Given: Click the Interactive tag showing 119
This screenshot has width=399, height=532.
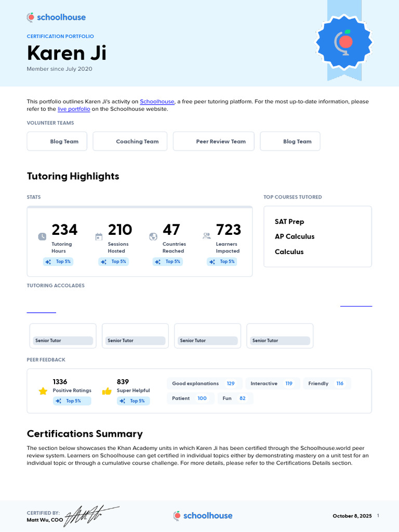Looking at the screenshot, I should point(273,383).
